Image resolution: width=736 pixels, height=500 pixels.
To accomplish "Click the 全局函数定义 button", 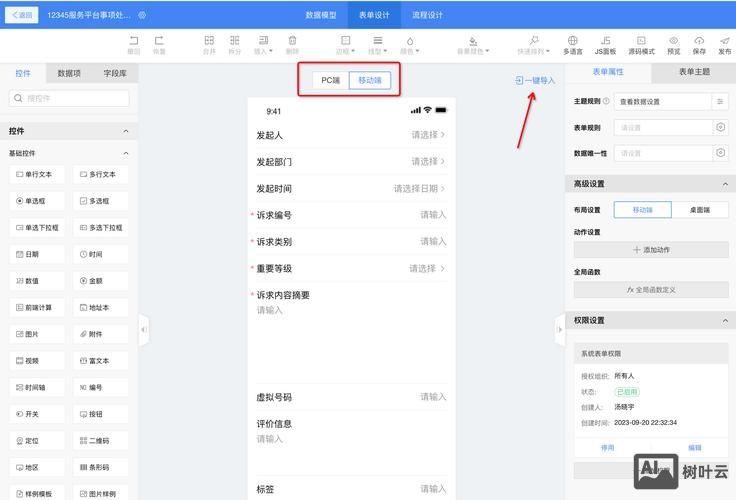I will coord(651,290).
